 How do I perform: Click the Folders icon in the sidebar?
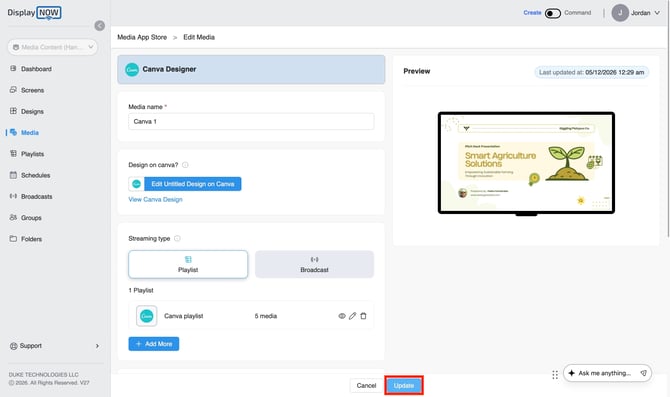13,238
